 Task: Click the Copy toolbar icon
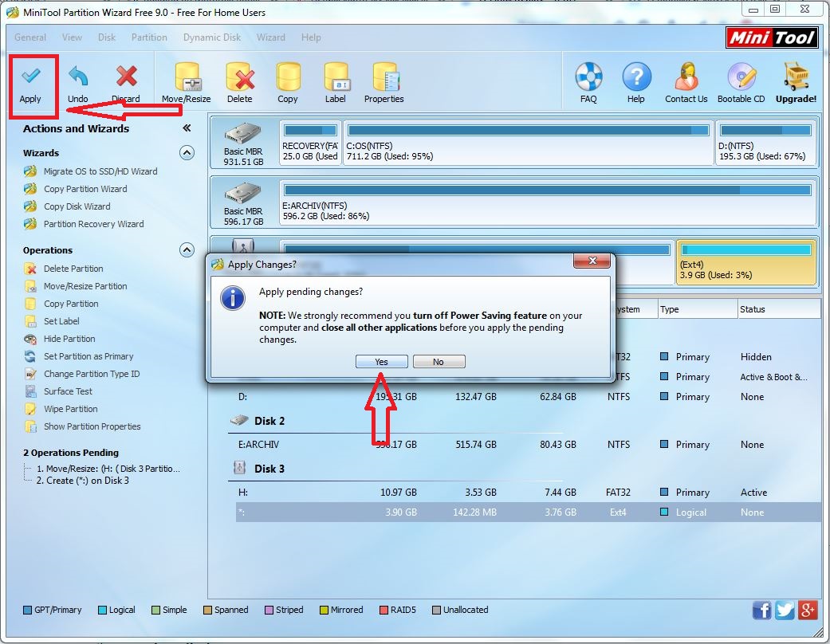(x=288, y=78)
